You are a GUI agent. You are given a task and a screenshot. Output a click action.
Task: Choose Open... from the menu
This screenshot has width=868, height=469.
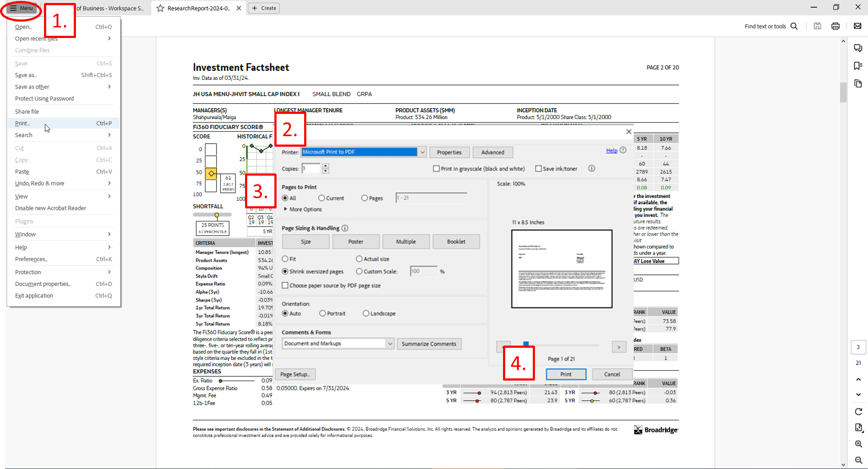click(63, 27)
